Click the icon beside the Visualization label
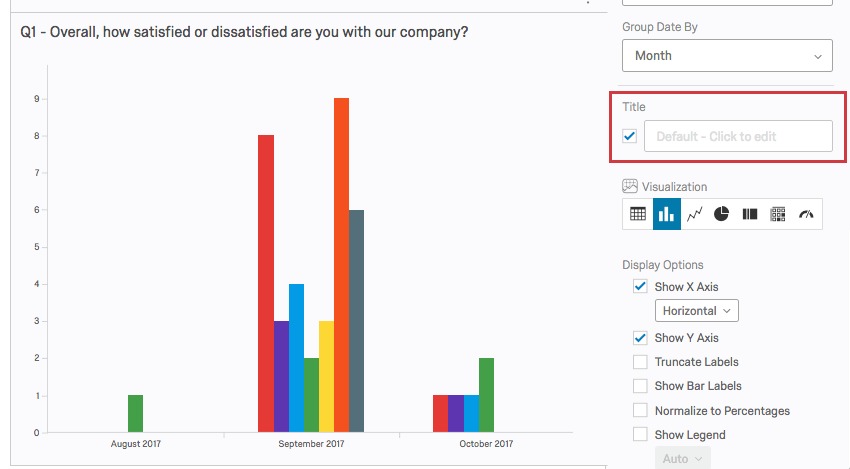Image resolution: width=850 pixels, height=469 pixels. [630, 186]
